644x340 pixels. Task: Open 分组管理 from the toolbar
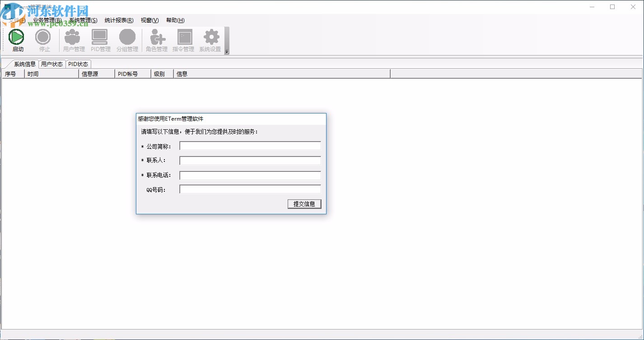(127, 40)
